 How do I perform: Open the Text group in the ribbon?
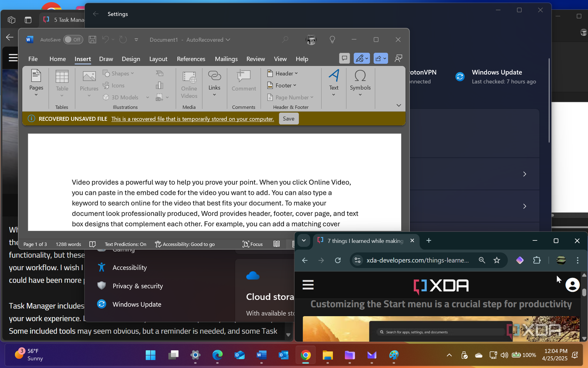click(x=334, y=83)
